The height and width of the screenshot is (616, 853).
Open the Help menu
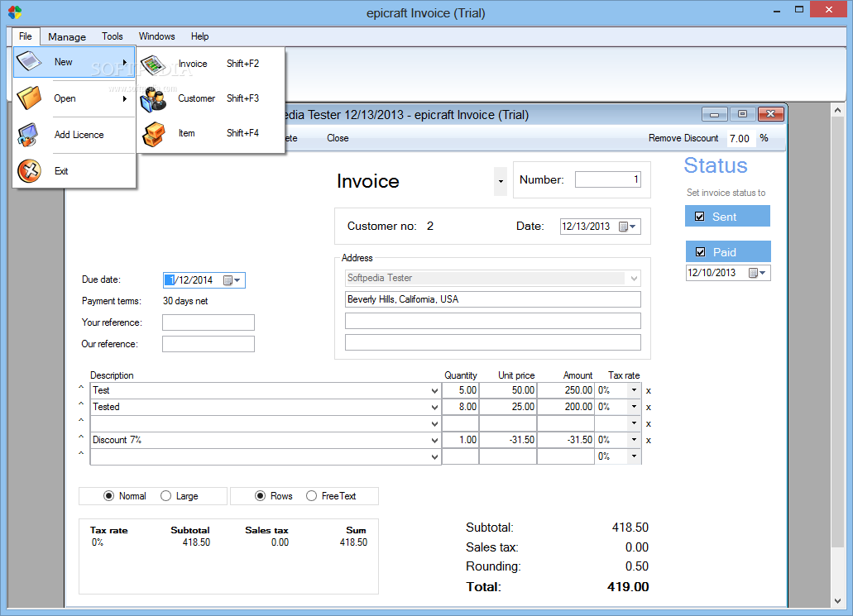(199, 36)
